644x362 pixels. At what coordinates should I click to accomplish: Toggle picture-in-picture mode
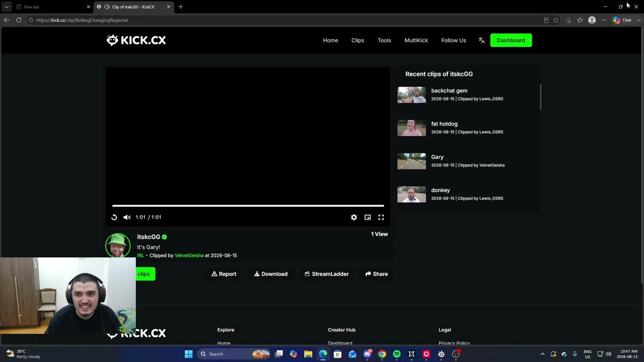(x=368, y=217)
